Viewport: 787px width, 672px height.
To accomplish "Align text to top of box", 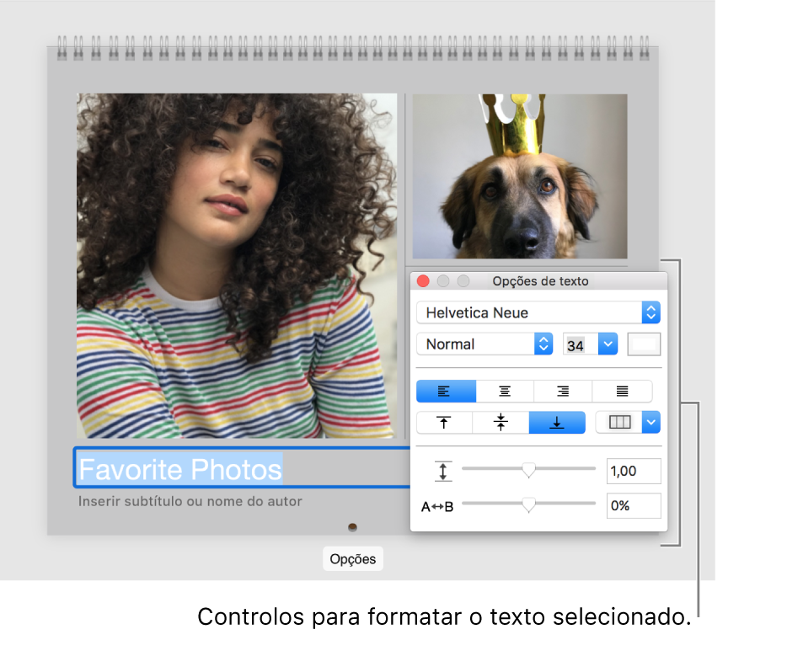I will (445, 423).
